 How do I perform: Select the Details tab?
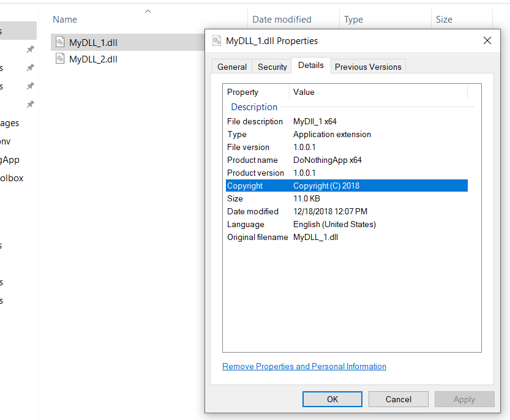(311, 66)
